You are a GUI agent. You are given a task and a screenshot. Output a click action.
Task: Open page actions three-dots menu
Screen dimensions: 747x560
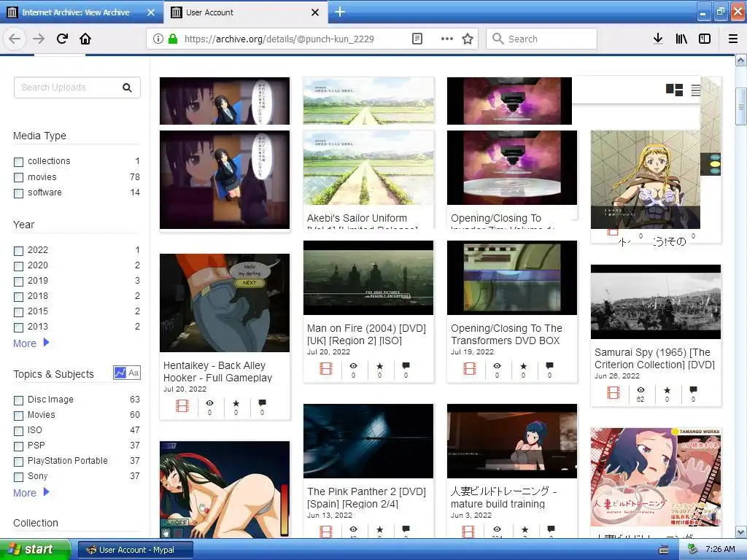click(x=447, y=39)
